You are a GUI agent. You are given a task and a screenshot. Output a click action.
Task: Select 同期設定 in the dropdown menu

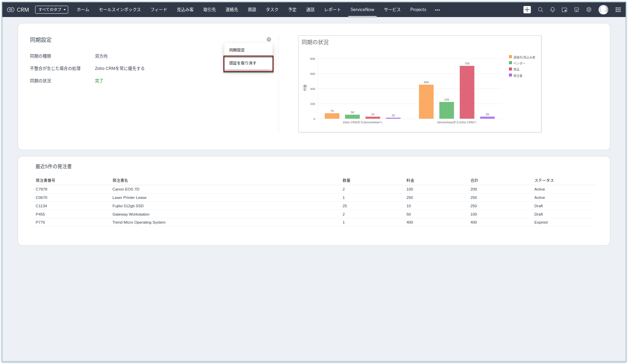click(x=237, y=50)
